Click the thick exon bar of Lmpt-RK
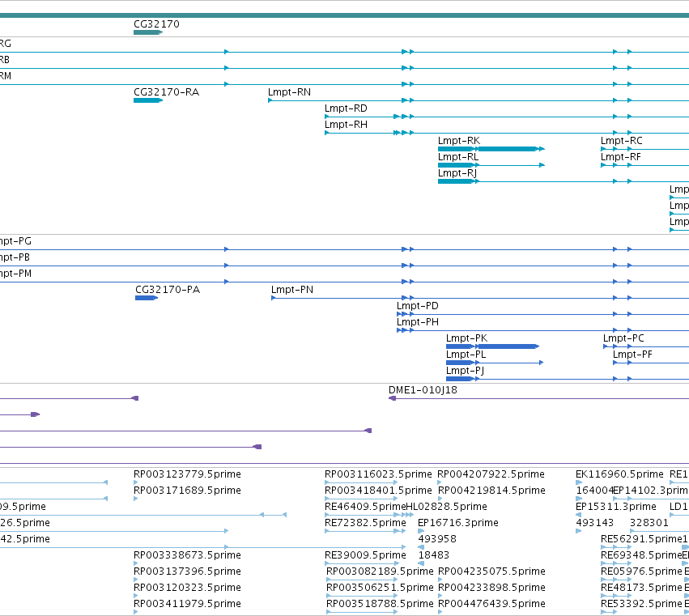The height and width of the screenshot is (616, 689). point(508,149)
